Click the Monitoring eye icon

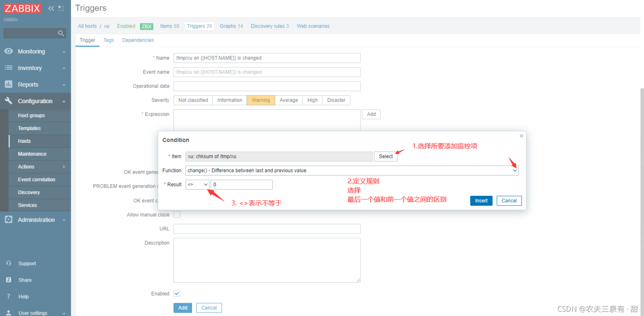[x=9, y=51]
